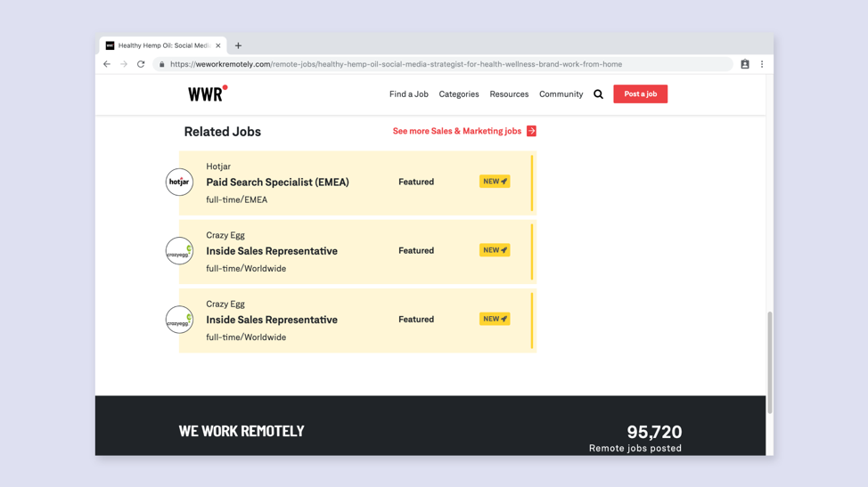Click the URL address bar
The width and height of the screenshot is (868, 487).
tap(446, 64)
